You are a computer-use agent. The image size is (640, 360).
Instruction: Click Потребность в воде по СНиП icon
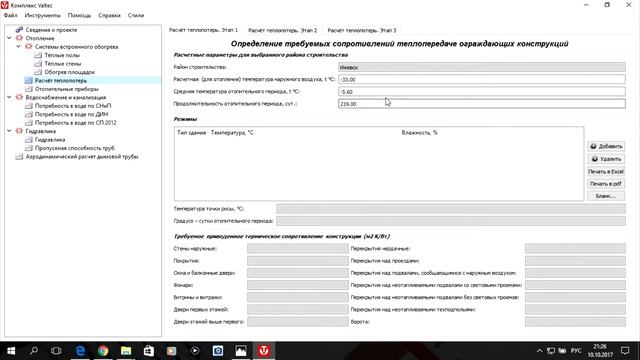[x=28, y=106]
